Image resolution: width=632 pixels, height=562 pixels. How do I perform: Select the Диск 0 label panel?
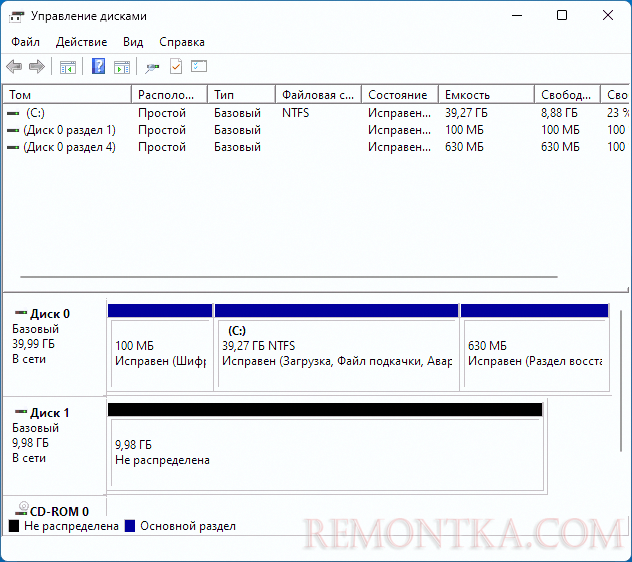[55, 348]
